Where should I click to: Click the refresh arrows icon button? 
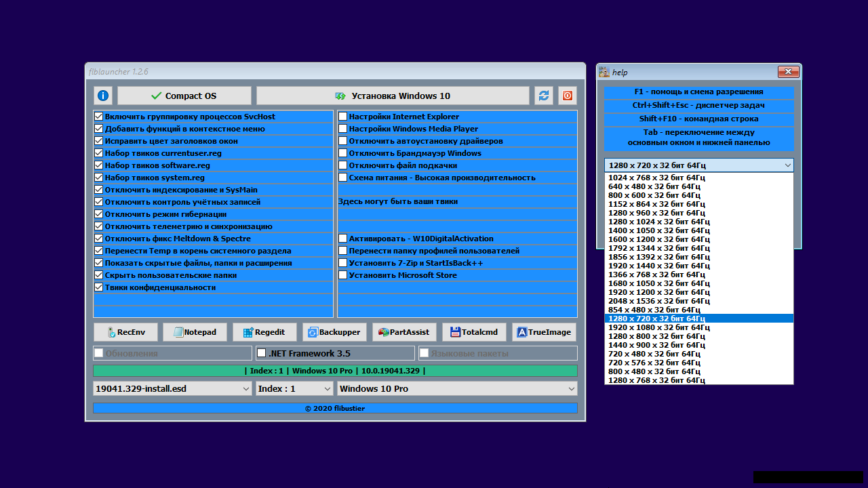544,96
